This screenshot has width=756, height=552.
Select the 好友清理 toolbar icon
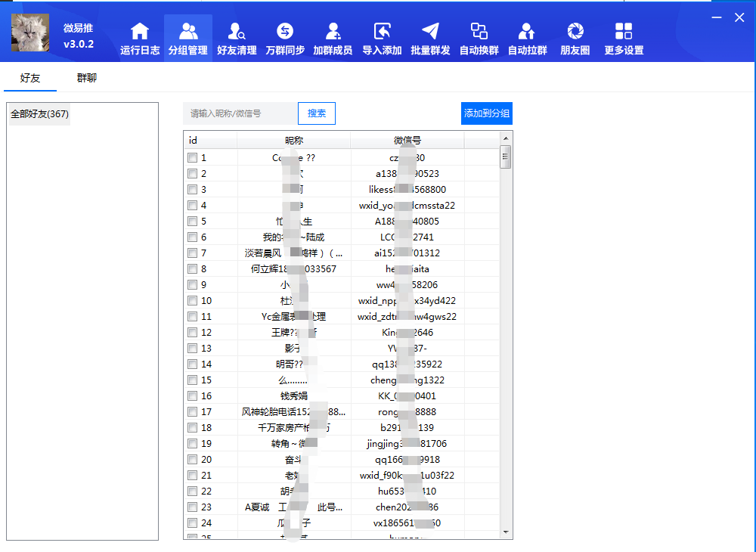pos(237,32)
